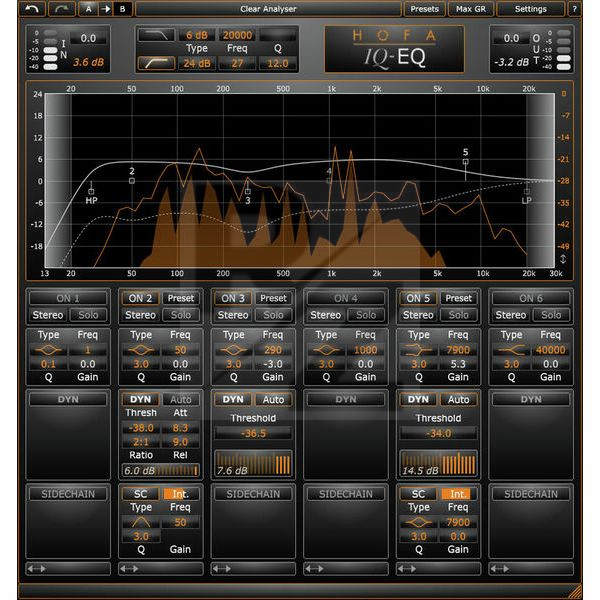Click band 6 bottom double-arrow icon
The image size is (600, 600).
click(500, 569)
